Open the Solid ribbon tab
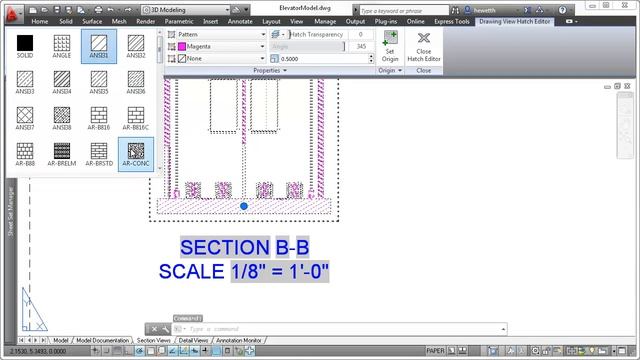Screen dimensions: 640x360 tap(66, 21)
